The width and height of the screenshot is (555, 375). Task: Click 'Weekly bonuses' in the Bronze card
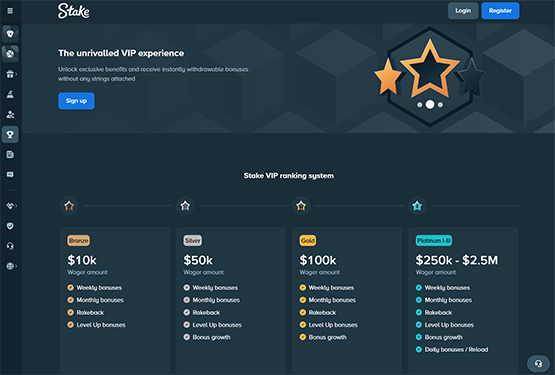click(99, 288)
